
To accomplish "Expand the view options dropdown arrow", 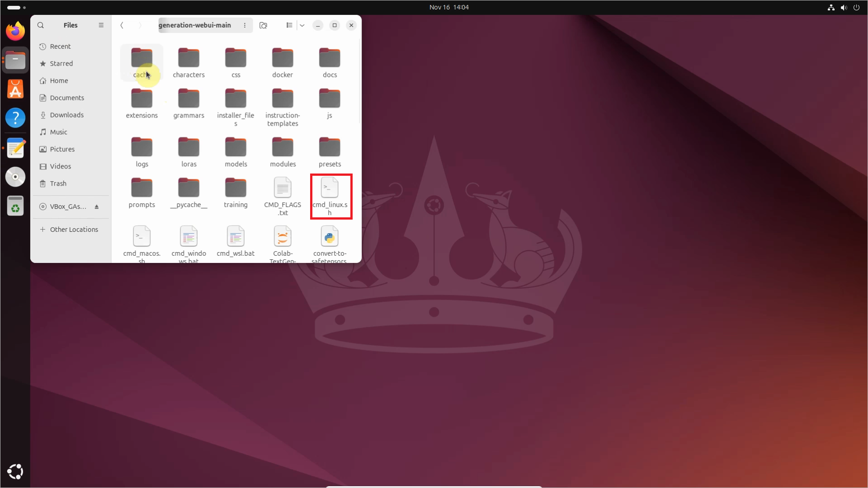I will point(302,25).
